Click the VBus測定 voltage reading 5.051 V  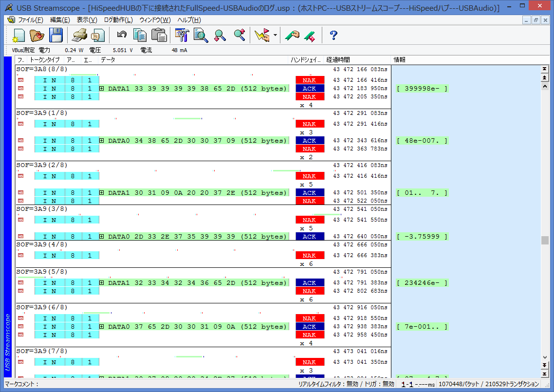coord(123,50)
